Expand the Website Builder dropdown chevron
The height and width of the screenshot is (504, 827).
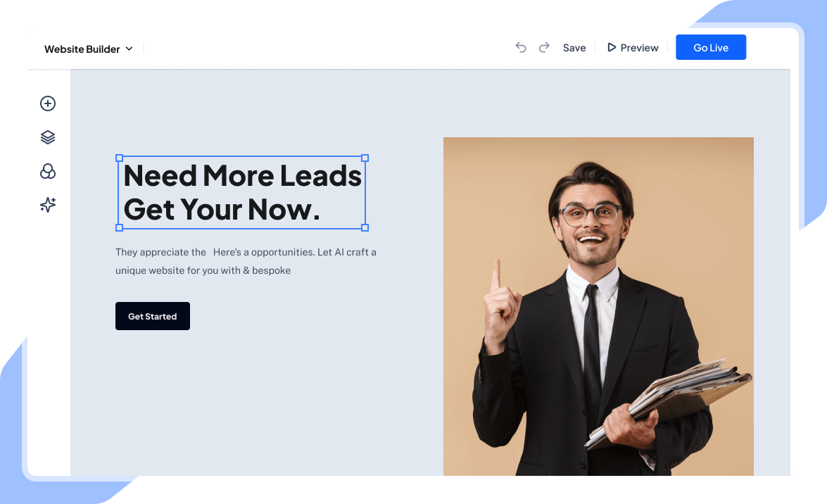tap(130, 49)
